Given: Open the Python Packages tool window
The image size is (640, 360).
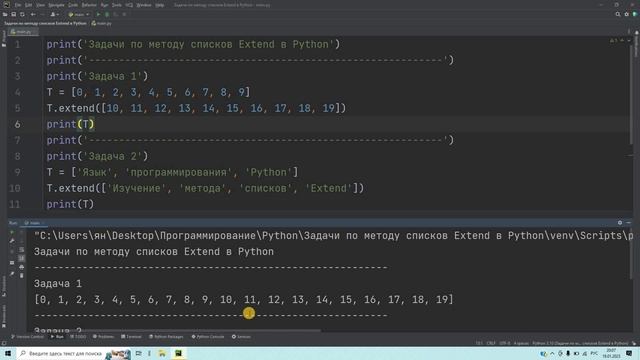Looking at the screenshot, I should pos(166,337).
